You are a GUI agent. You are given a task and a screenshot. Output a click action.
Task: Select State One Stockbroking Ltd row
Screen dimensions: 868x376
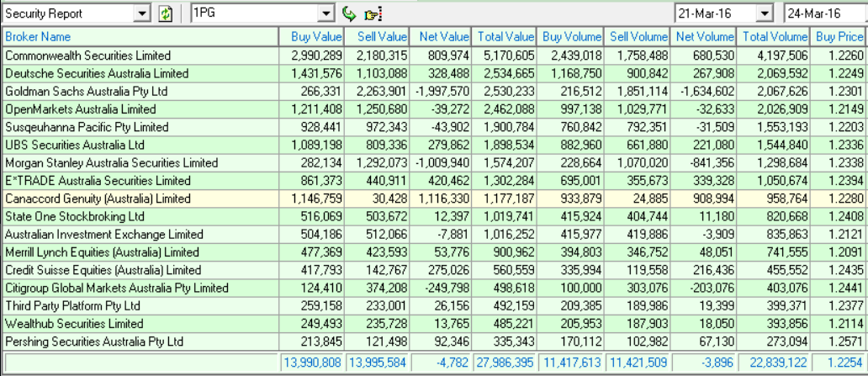(434, 216)
